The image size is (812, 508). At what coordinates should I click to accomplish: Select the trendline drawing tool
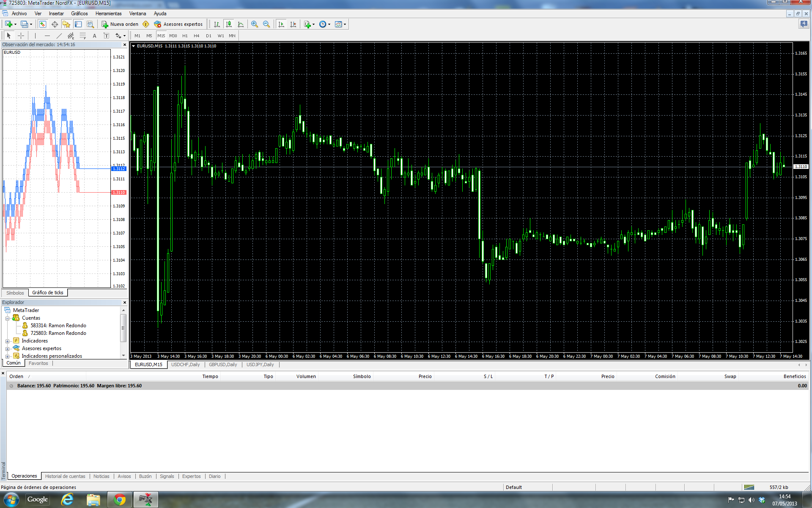click(x=59, y=36)
